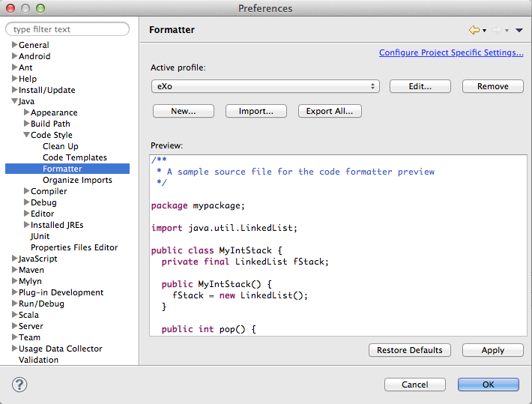Click the Apply button
Image resolution: width=532 pixels, height=404 pixels.
coord(492,350)
